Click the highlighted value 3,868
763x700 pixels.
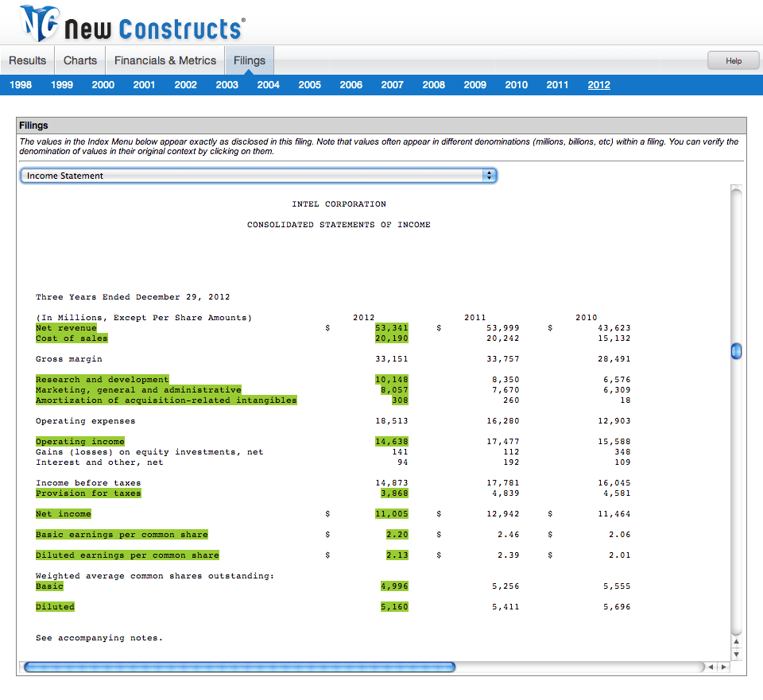click(x=395, y=493)
